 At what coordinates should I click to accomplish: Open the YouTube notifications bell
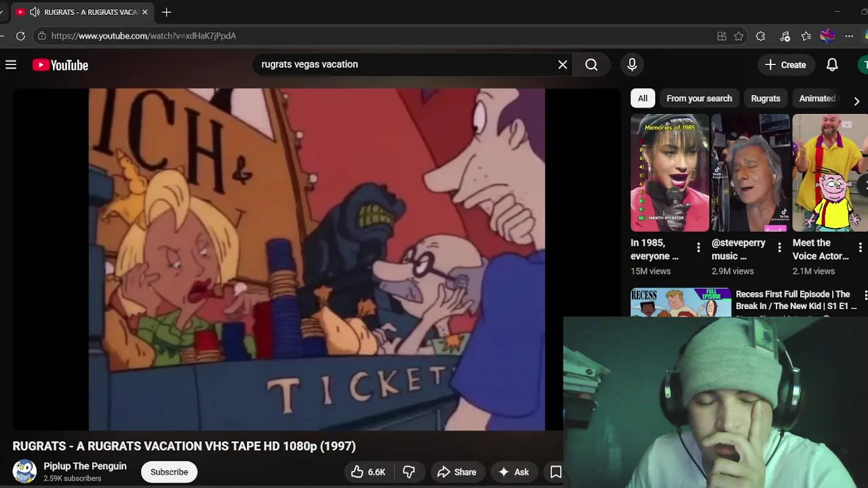click(832, 65)
